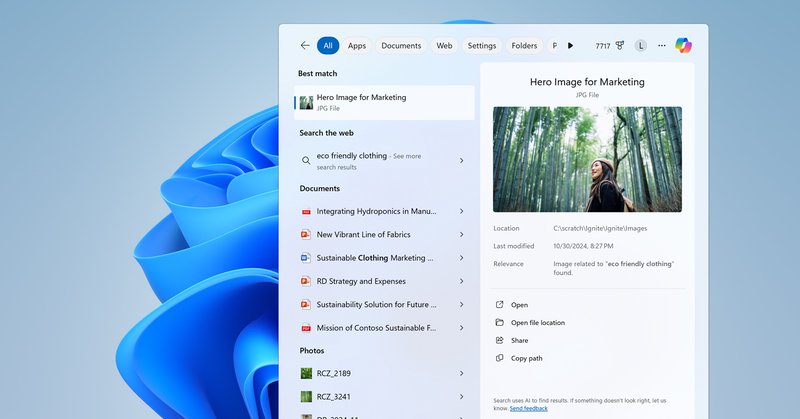Screen dimensions: 800x419
Task: Expand eco friendly clothing web result chevron
Action: coord(462,161)
